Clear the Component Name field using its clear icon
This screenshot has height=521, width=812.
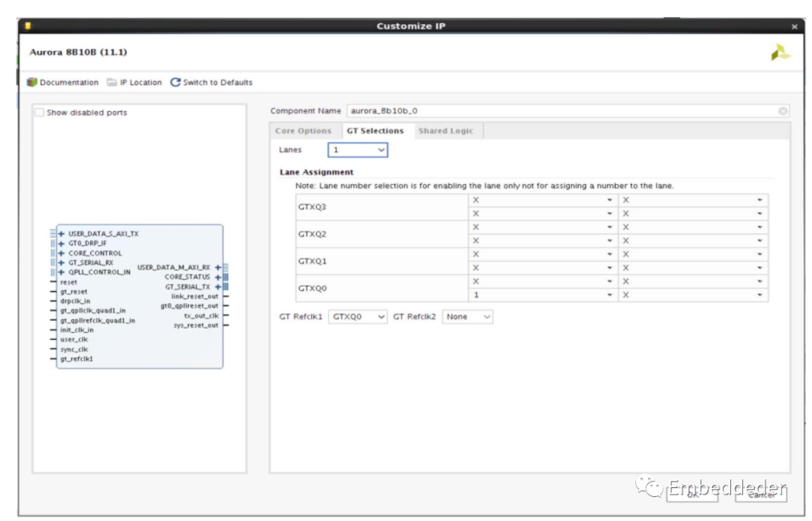(783, 111)
